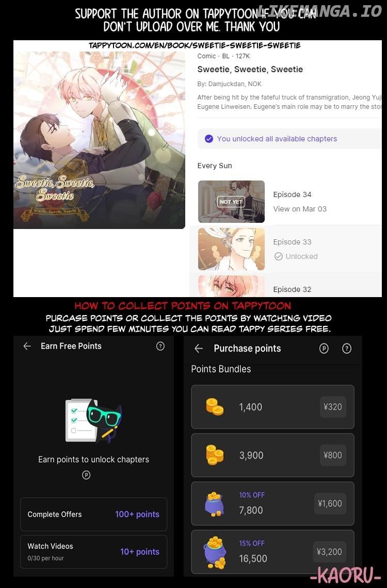Open help icon in Earn Free Points header

160,346
